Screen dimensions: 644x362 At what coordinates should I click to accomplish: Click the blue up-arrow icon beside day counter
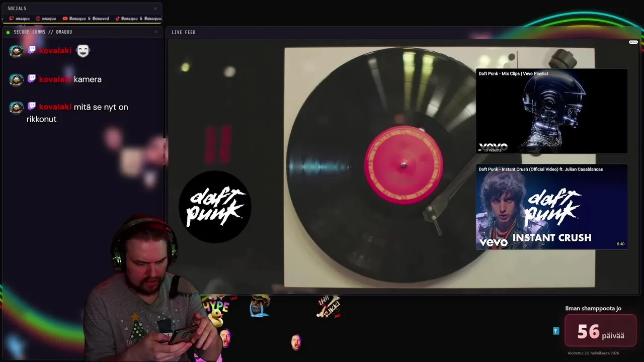point(556,331)
